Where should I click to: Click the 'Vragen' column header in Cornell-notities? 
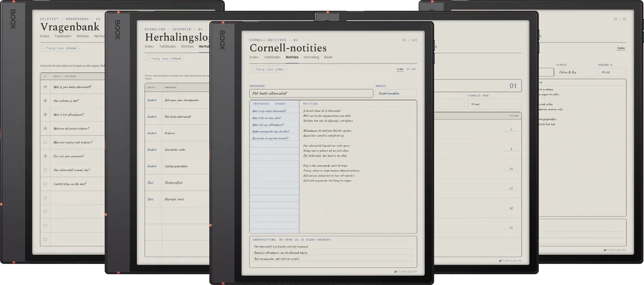(280, 104)
